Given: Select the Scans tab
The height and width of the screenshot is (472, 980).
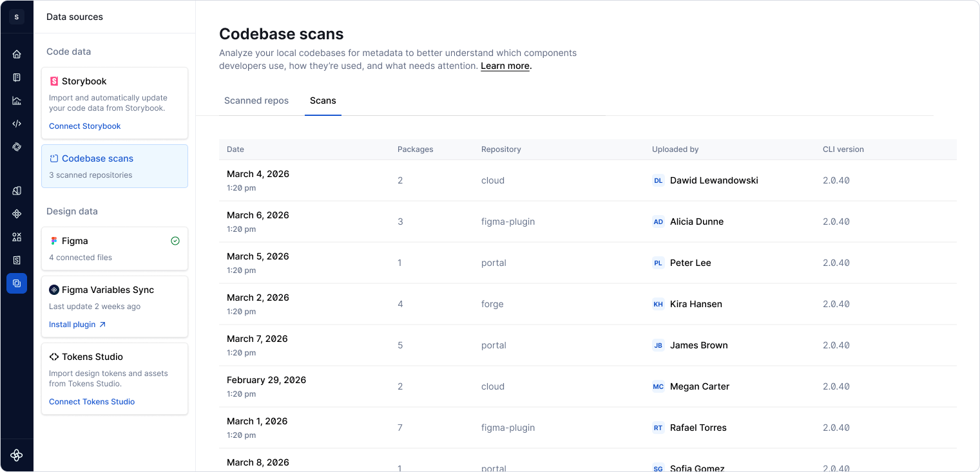Looking at the screenshot, I should [323, 100].
